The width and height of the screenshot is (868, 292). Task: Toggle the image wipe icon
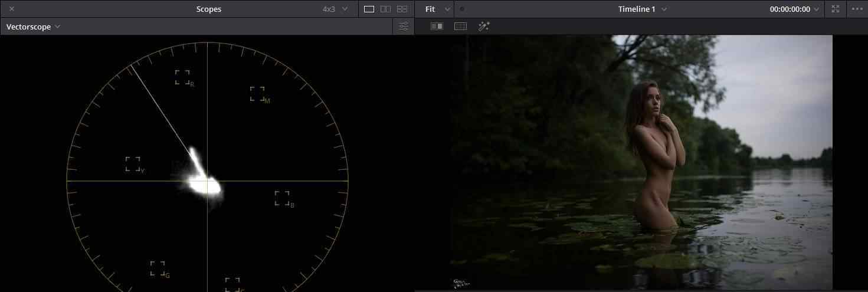pos(437,27)
